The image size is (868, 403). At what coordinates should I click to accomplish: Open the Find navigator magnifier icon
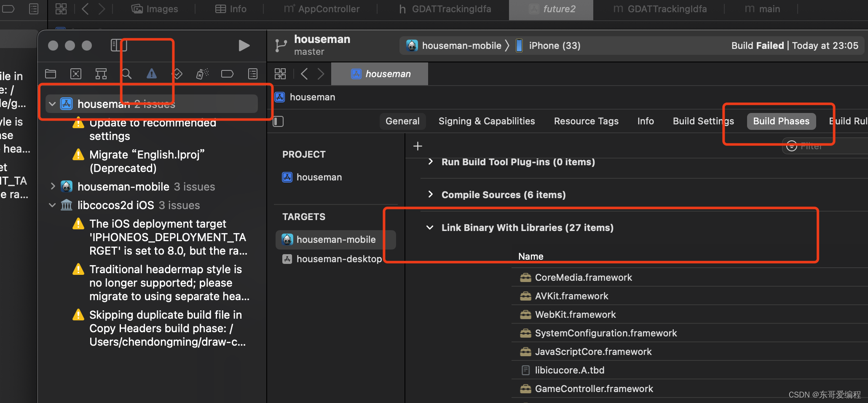coord(126,74)
